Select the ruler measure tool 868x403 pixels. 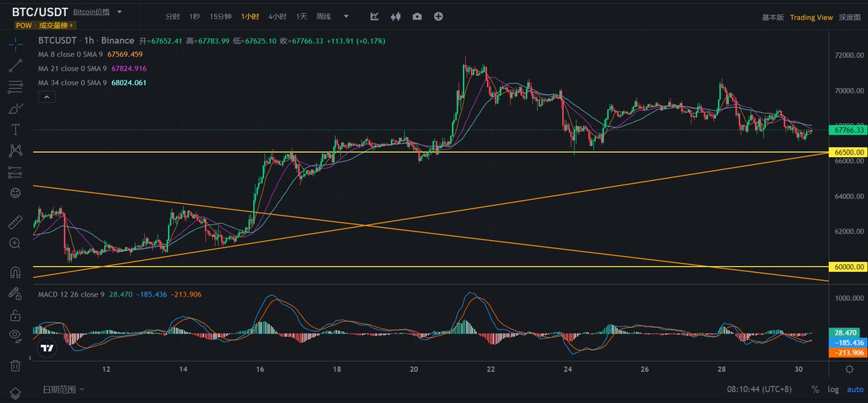click(15, 222)
